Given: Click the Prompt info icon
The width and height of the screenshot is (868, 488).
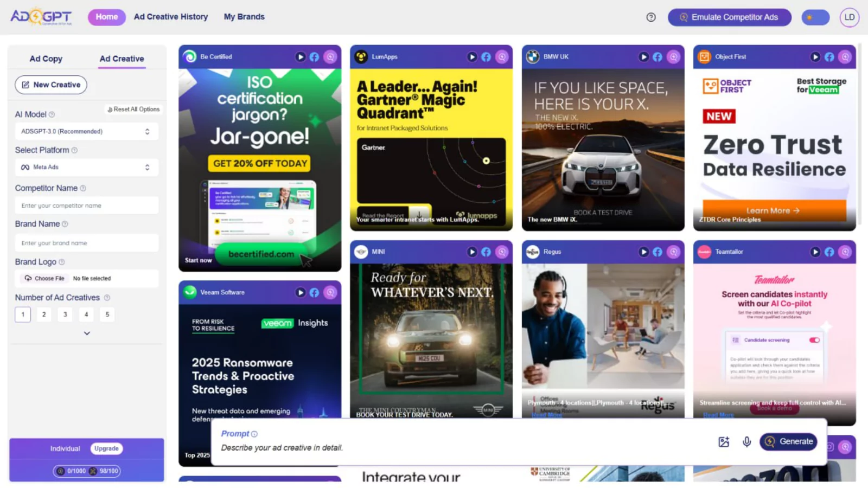Looking at the screenshot, I should pyautogui.click(x=254, y=434).
